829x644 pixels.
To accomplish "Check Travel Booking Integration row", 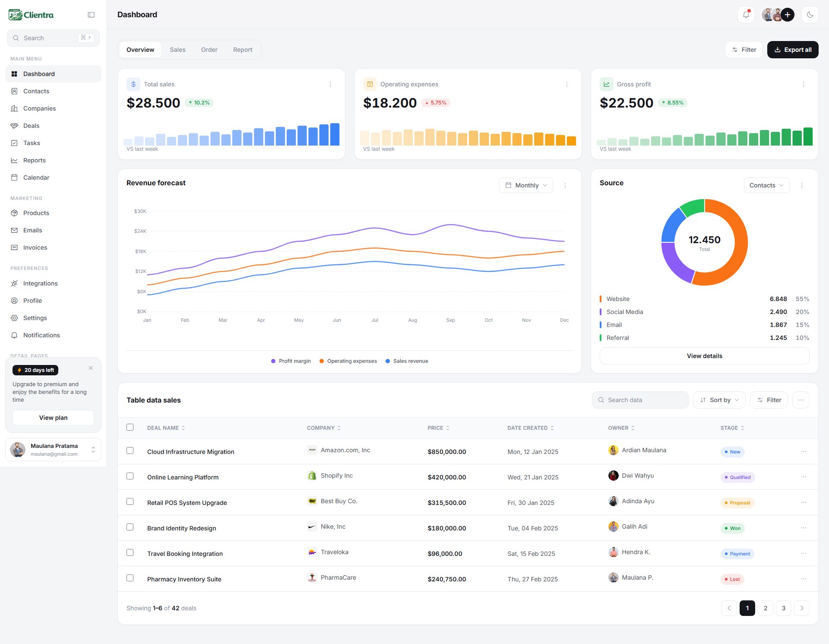I will tap(130, 552).
